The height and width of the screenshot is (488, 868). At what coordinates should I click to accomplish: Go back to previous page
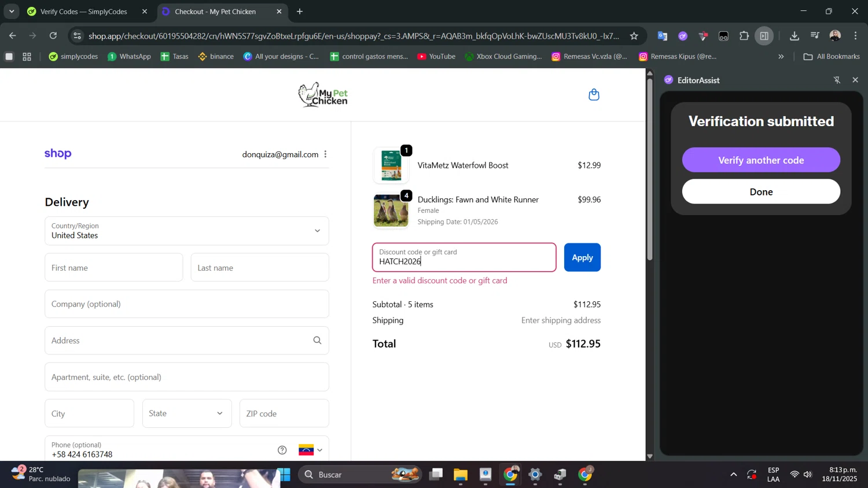coord(12,36)
